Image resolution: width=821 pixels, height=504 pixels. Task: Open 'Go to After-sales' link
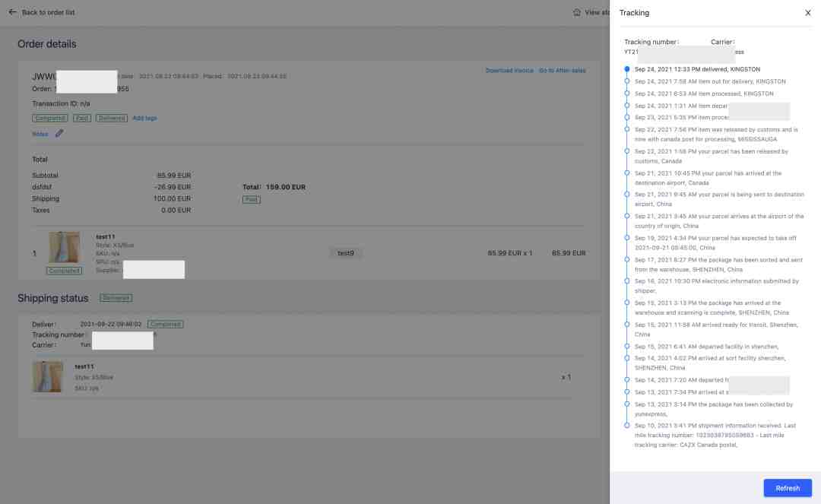pyautogui.click(x=563, y=70)
